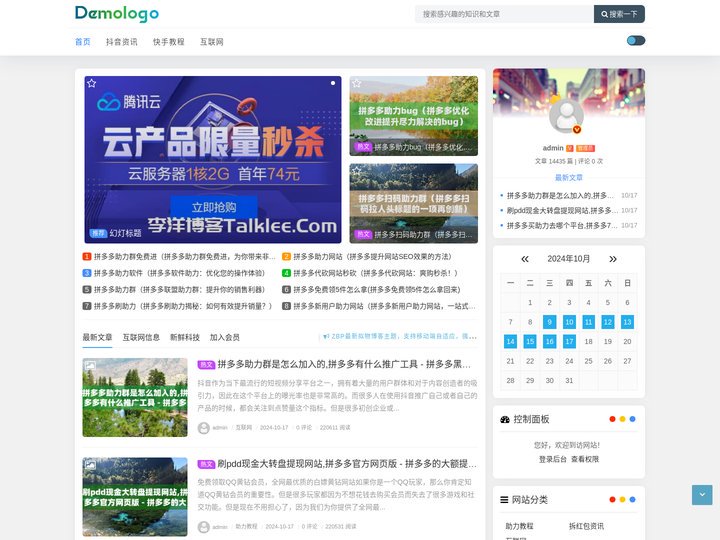The image size is (720, 540).
Task: Click the Demologo site logo
Action: coord(117,14)
